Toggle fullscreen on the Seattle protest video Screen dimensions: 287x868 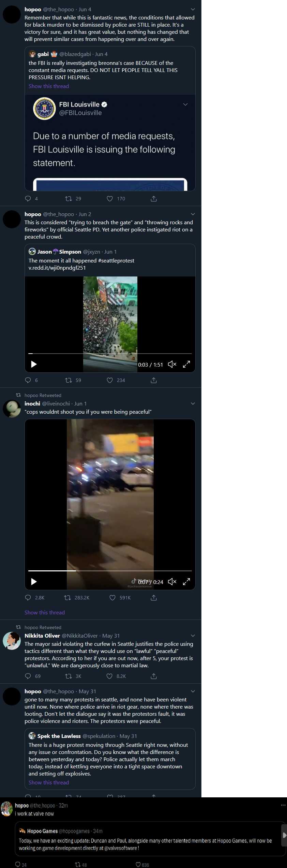186,364
